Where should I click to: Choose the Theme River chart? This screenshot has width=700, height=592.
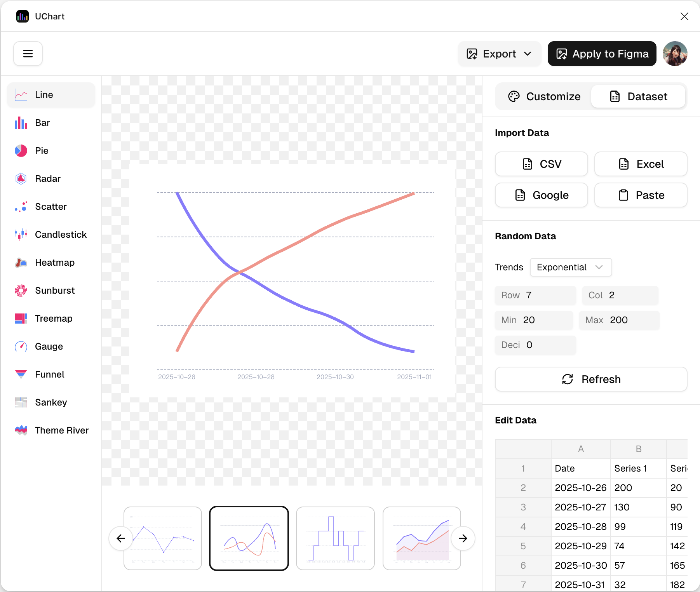[x=61, y=430]
